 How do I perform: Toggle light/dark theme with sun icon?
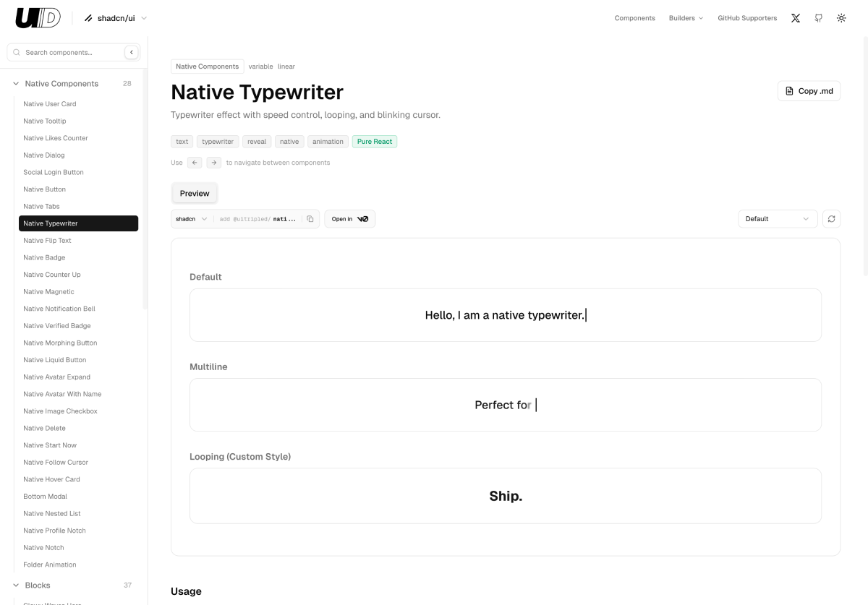(x=841, y=18)
